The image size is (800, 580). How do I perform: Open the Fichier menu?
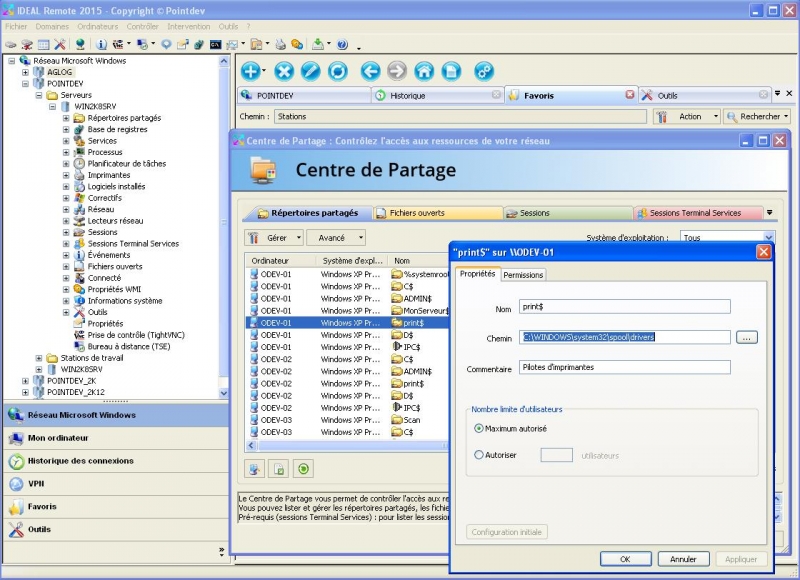16,27
